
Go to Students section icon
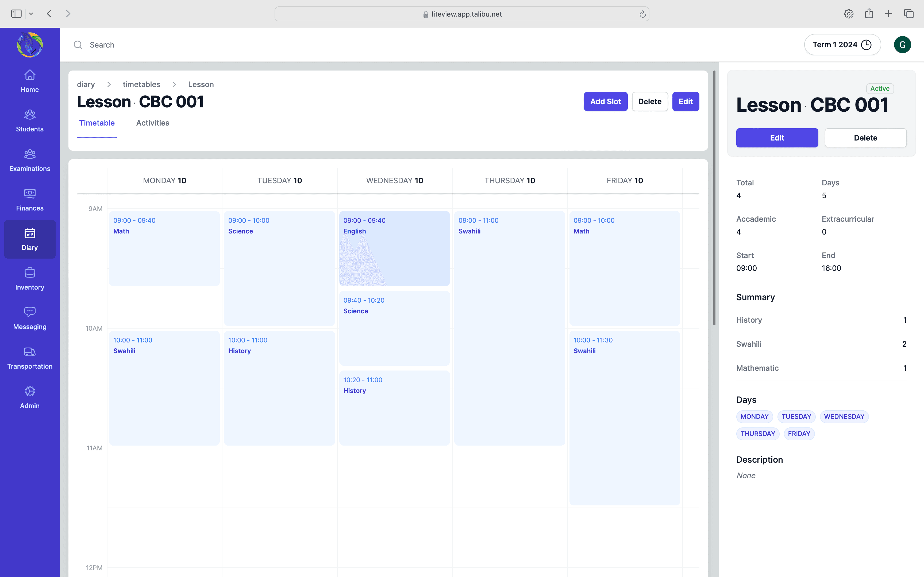coord(30,115)
